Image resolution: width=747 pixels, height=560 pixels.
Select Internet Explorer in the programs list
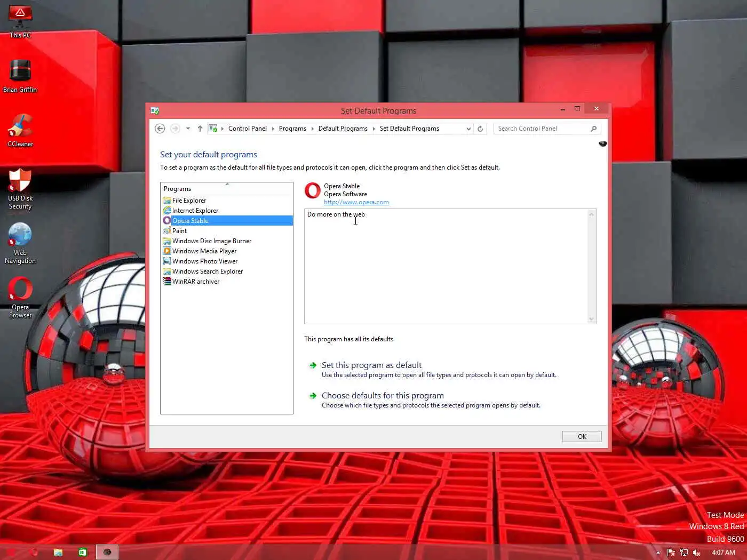point(227,211)
